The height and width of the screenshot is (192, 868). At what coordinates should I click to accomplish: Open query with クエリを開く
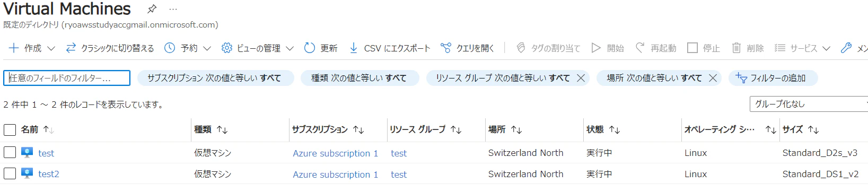tap(468, 48)
